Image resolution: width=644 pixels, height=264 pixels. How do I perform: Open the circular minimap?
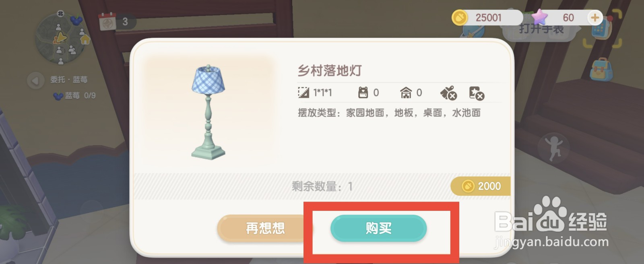60,38
